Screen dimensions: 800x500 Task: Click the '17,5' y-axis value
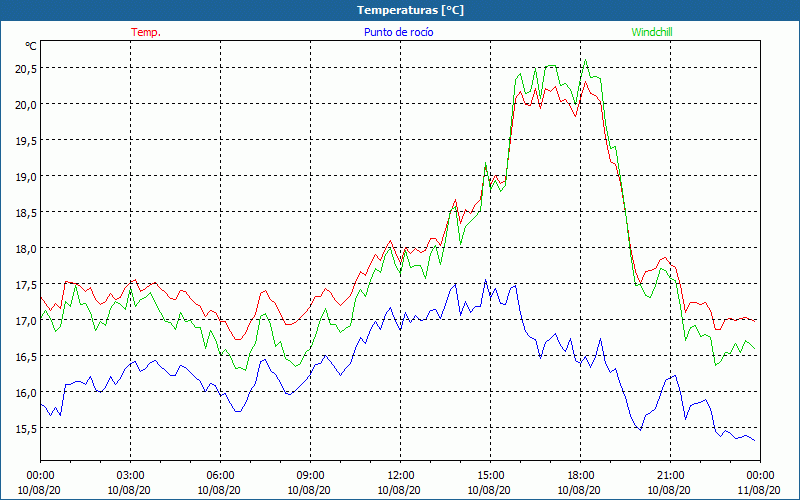tap(26, 284)
